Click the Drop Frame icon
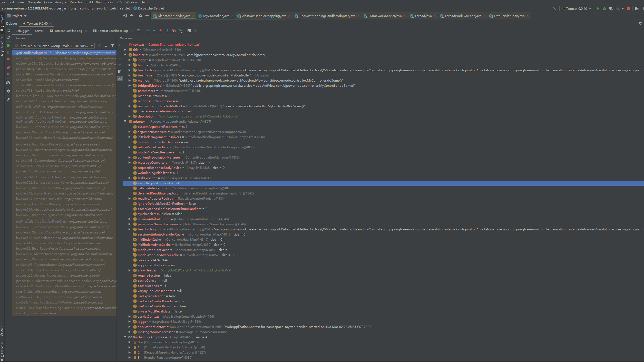644x362 pixels. pyautogui.click(x=174, y=31)
